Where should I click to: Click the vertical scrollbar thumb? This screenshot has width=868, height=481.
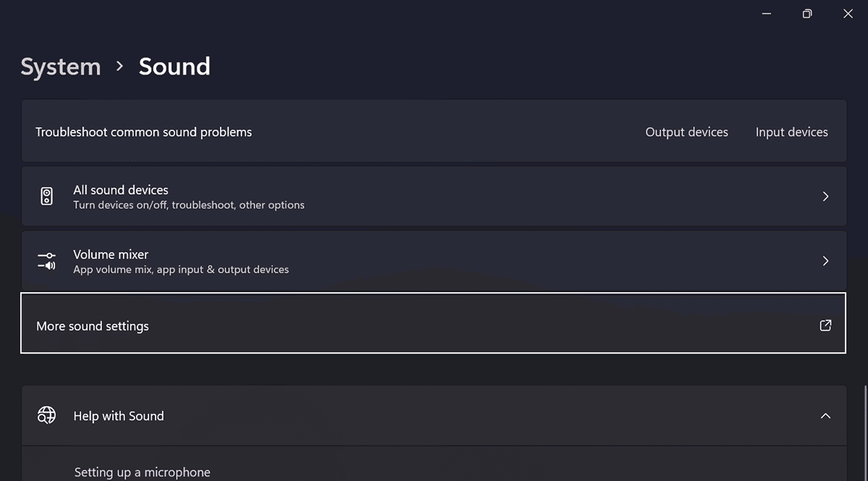pyautogui.click(x=864, y=434)
